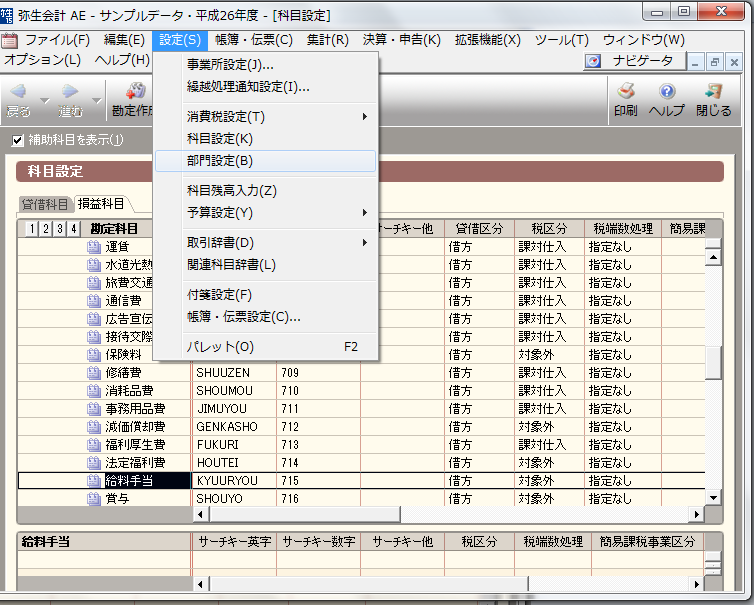Switch to the 貸借科目 tab
The image size is (754, 605).
coord(46,204)
